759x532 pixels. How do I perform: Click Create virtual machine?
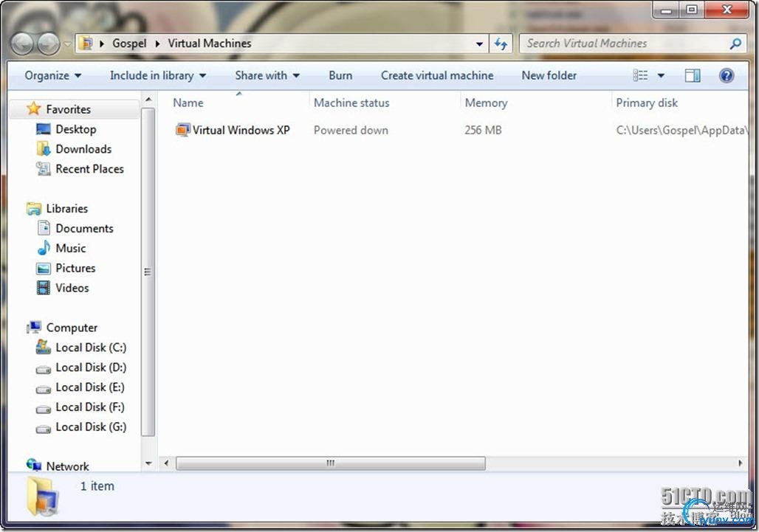437,75
